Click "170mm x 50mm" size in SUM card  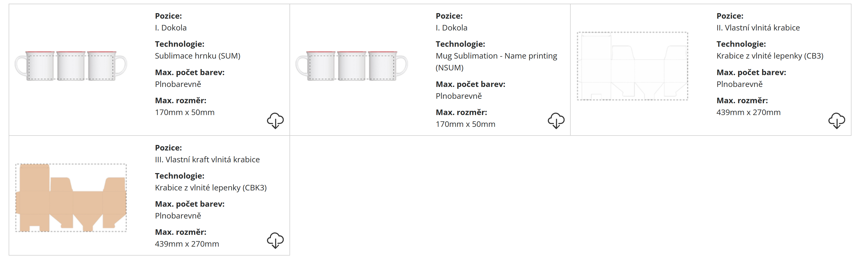(185, 112)
